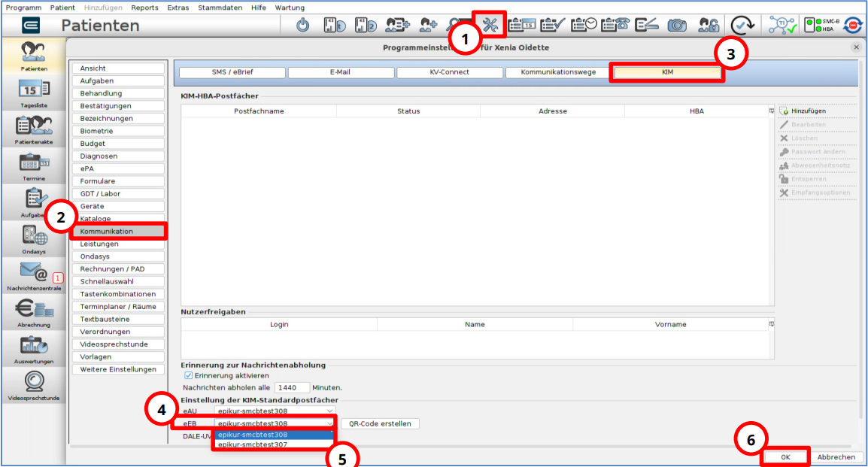Click the TI network connection status icon
Viewport: 868px width, 467px height.
[x=782, y=25]
